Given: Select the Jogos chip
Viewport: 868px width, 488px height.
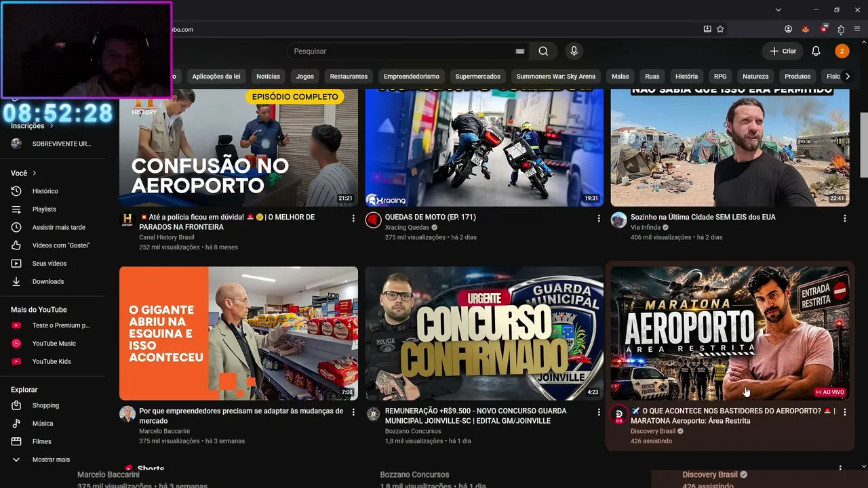Looking at the screenshot, I should (x=305, y=77).
